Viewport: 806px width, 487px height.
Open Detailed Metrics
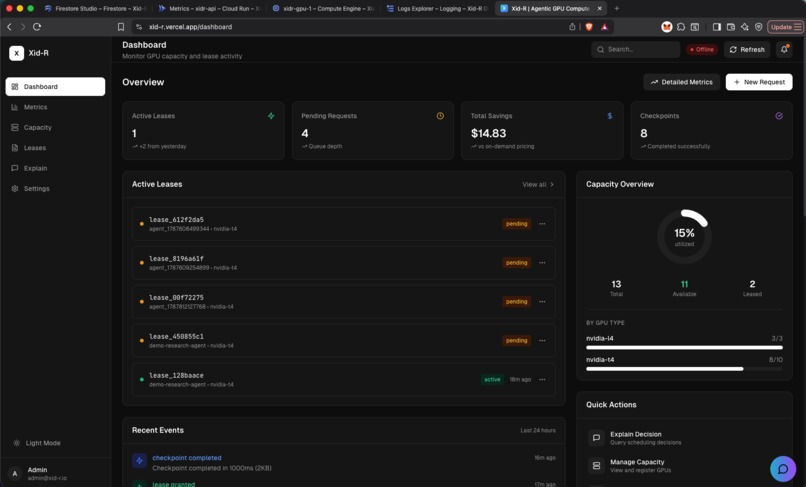682,82
